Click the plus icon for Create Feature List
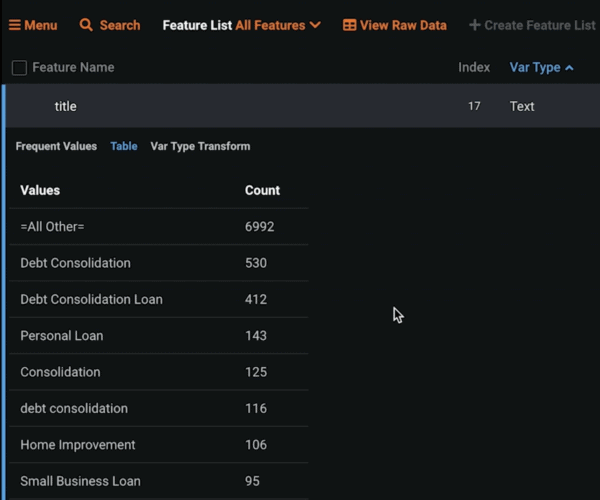 [474, 25]
